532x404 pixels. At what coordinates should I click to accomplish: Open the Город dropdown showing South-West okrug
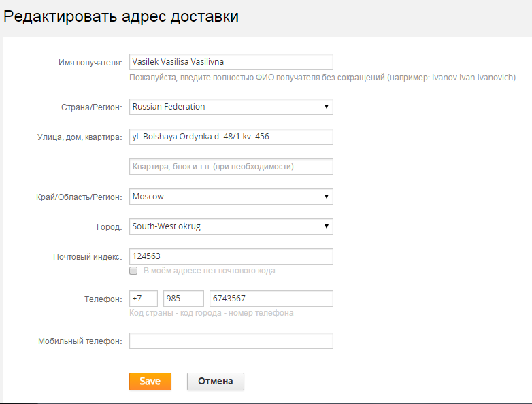[231, 226]
